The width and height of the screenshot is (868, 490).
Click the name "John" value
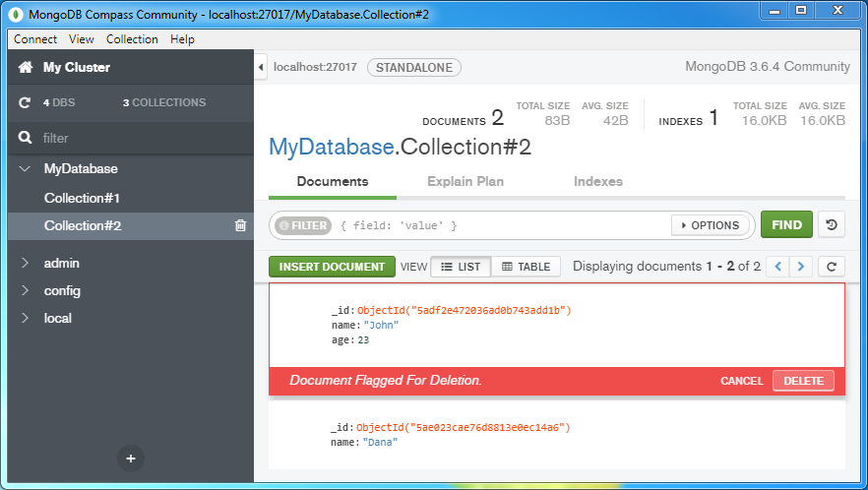click(x=381, y=325)
